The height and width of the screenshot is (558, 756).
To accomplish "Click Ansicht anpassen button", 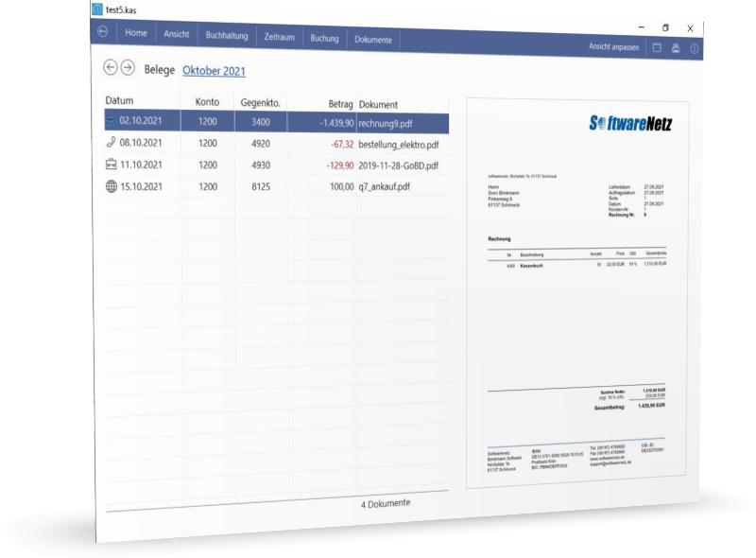I will (613, 46).
